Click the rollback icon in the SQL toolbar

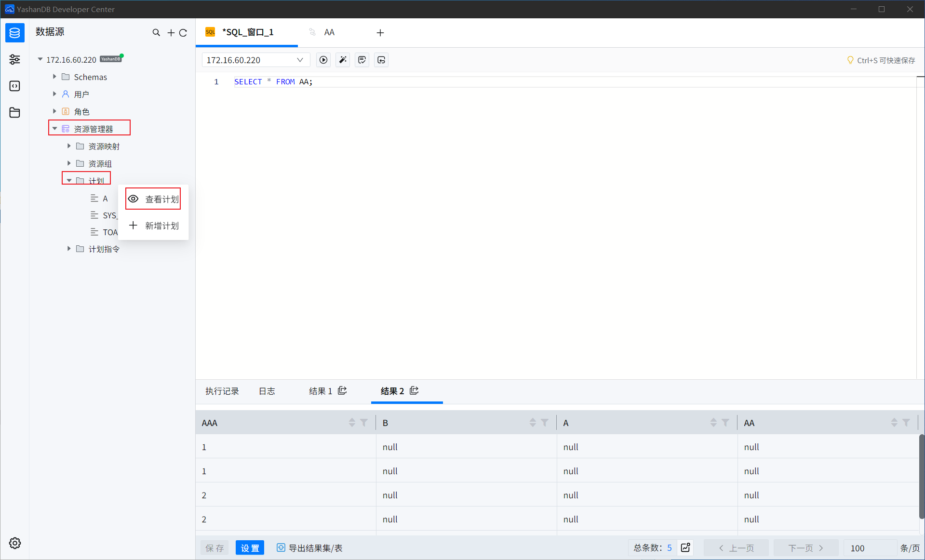381,60
